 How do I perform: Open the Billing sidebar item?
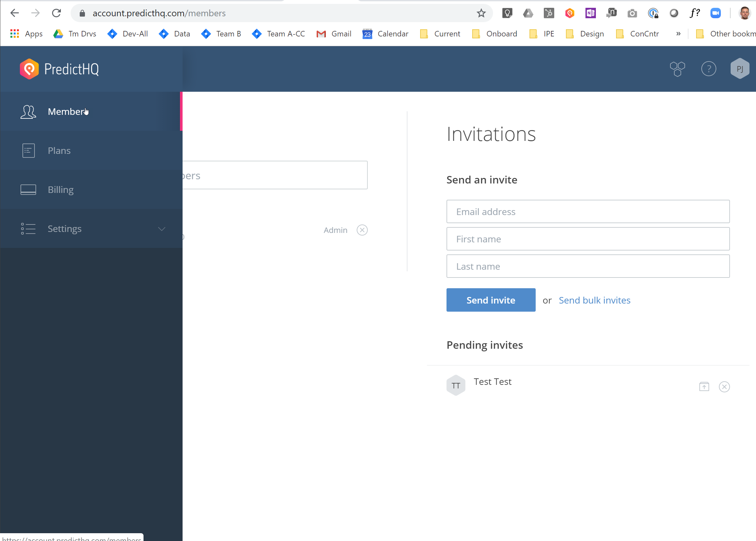click(91, 190)
